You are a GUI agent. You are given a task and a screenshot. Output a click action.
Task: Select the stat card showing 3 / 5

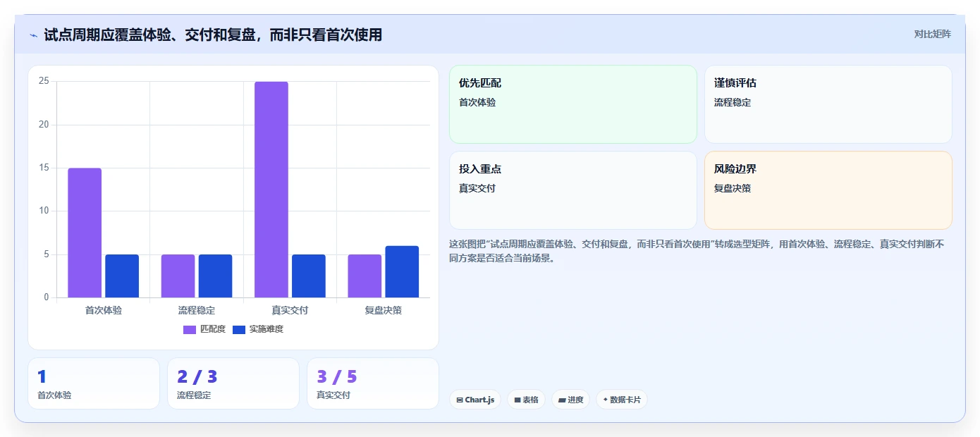click(x=373, y=383)
